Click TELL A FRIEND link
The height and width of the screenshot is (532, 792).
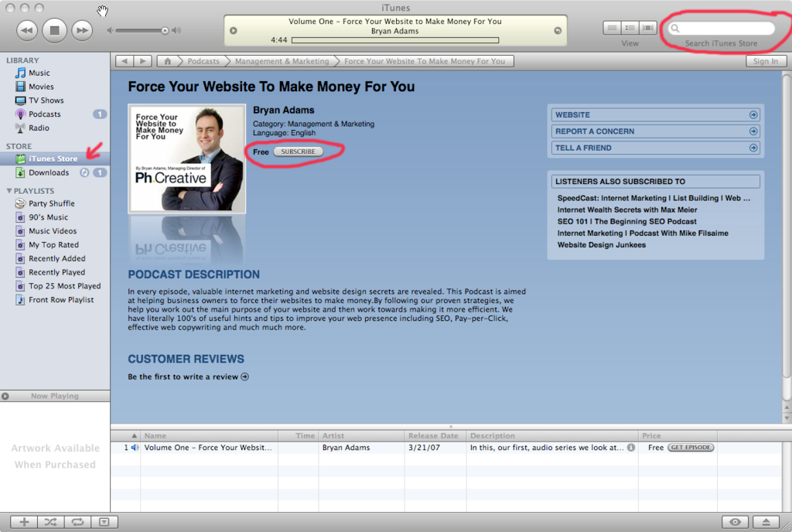(x=656, y=148)
